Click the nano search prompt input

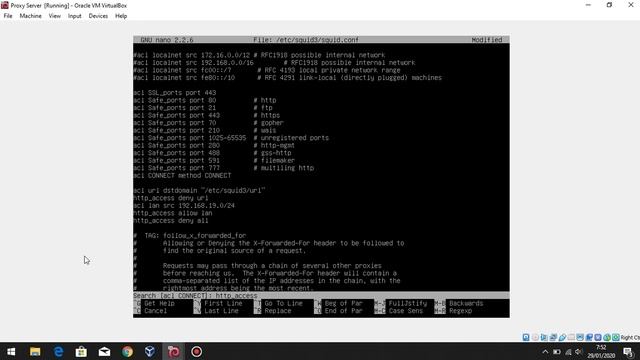(x=321, y=296)
